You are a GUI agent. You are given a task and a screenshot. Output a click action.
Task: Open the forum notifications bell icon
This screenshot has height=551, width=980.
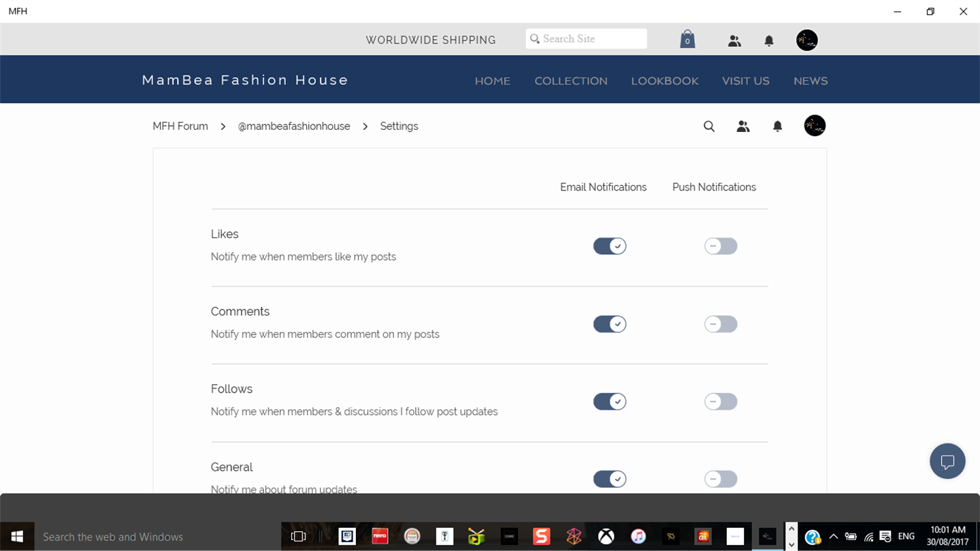778,127
